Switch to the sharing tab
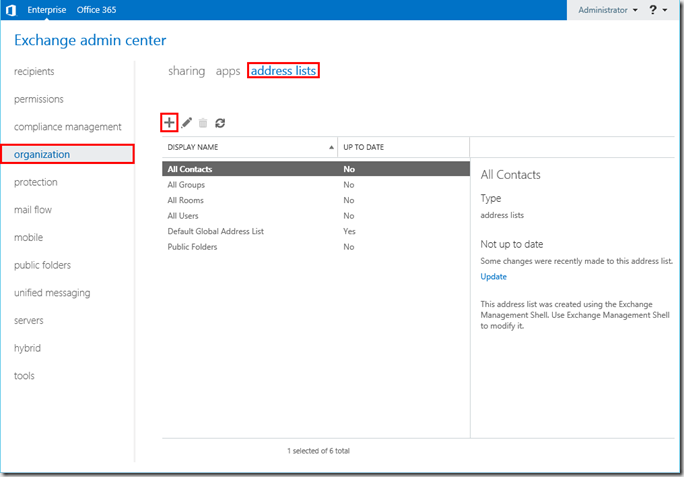684x477 pixels. tap(186, 72)
